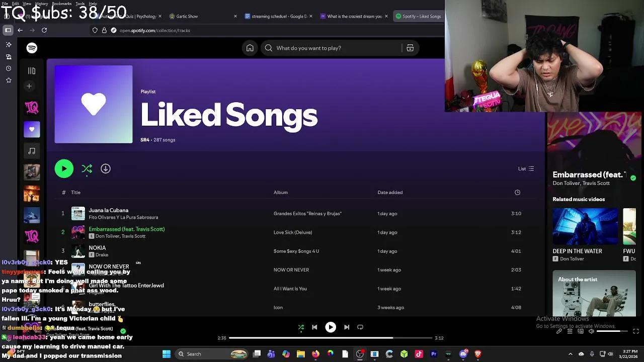Open the Queue icon in player bar
The image size is (644, 362).
570,331
